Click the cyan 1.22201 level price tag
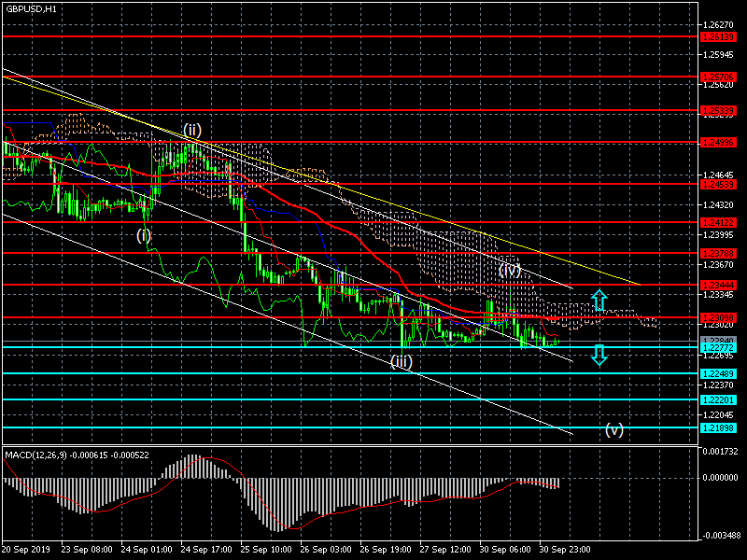This screenshot has width=747, height=560. click(x=719, y=400)
